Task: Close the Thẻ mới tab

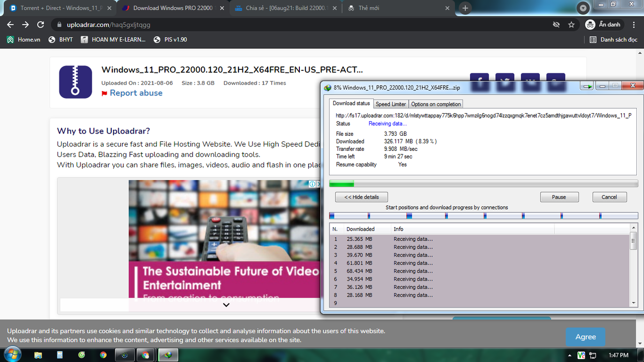Action: click(447, 8)
